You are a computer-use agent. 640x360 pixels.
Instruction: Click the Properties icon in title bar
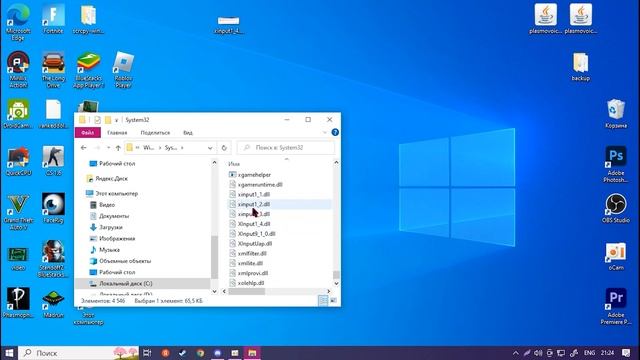pos(97,120)
